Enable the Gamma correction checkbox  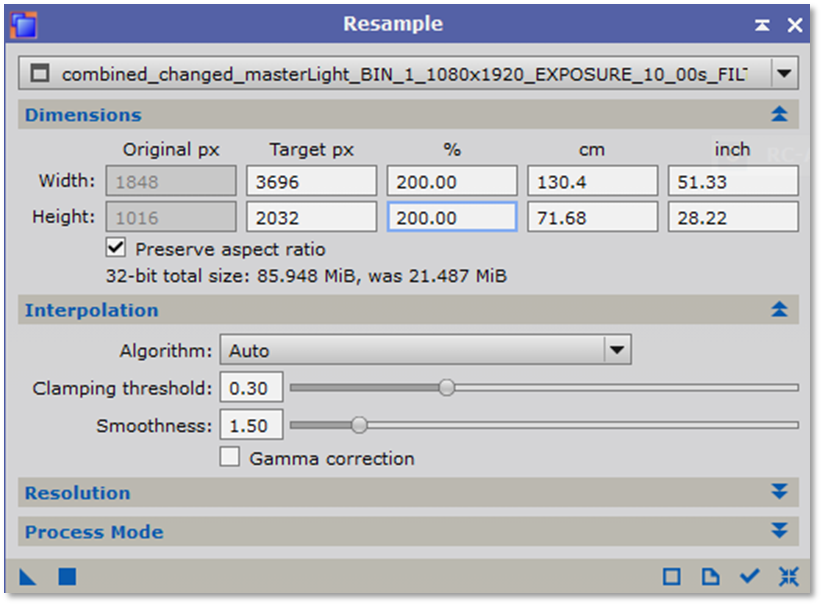[x=230, y=457]
